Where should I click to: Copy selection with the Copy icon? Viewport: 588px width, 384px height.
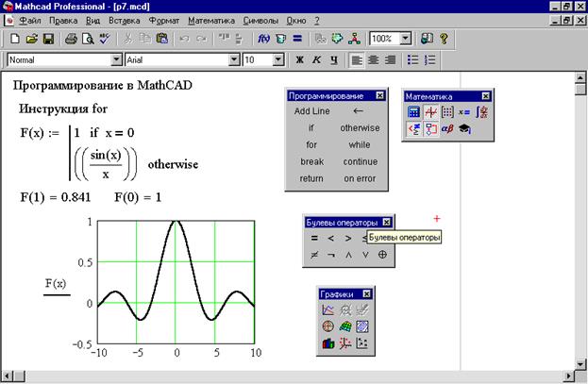[145, 39]
